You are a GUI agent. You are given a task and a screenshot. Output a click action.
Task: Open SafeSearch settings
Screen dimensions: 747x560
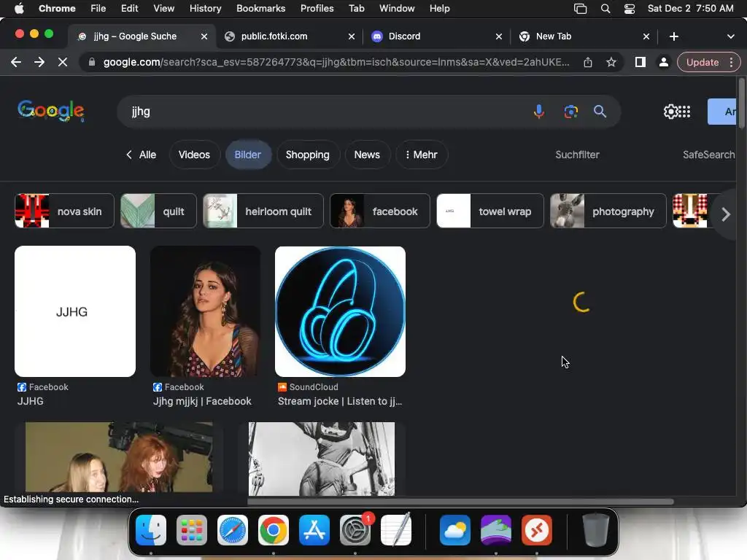(x=708, y=155)
